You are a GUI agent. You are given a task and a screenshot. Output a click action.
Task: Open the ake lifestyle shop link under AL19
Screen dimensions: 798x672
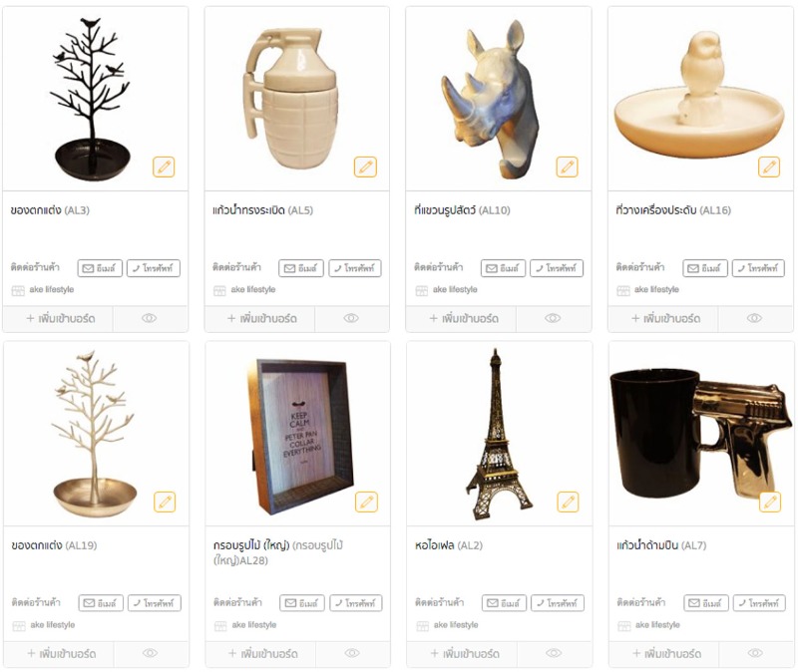click(x=53, y=625)
